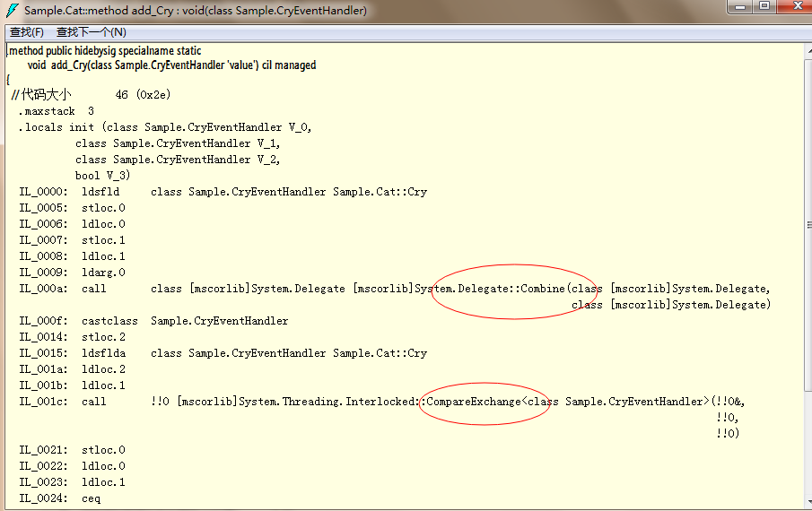Image resolution: width=812 pixels, height=511 pixels.
Task: Click 'Delegate::Combine' in the IL_000a call
Action: click(x=511, y=289)
